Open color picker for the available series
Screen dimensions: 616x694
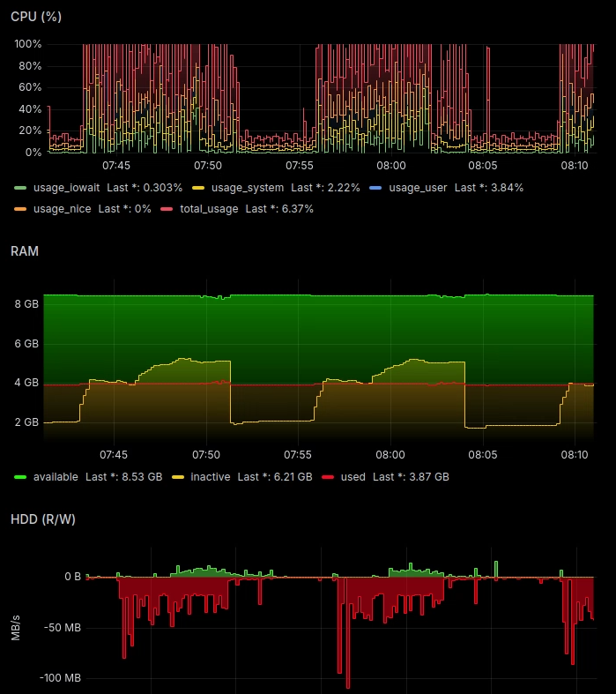[20, 477]
